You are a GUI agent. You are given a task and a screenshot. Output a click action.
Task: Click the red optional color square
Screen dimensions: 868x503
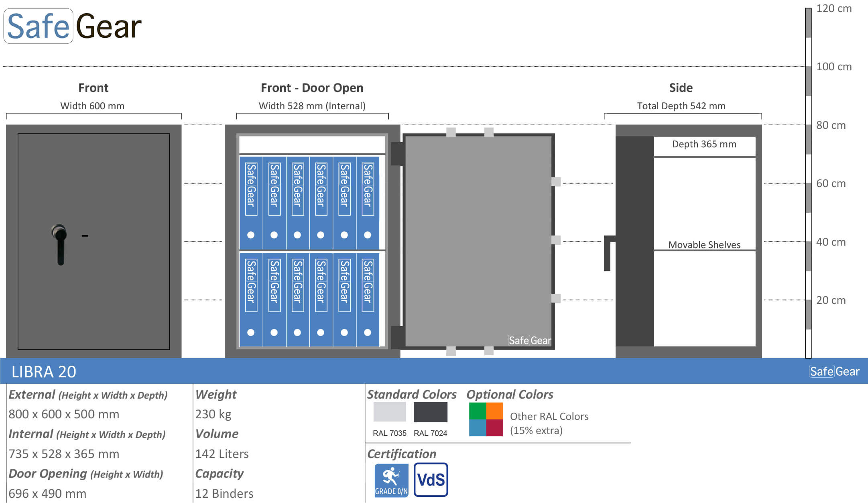(494, 428)
